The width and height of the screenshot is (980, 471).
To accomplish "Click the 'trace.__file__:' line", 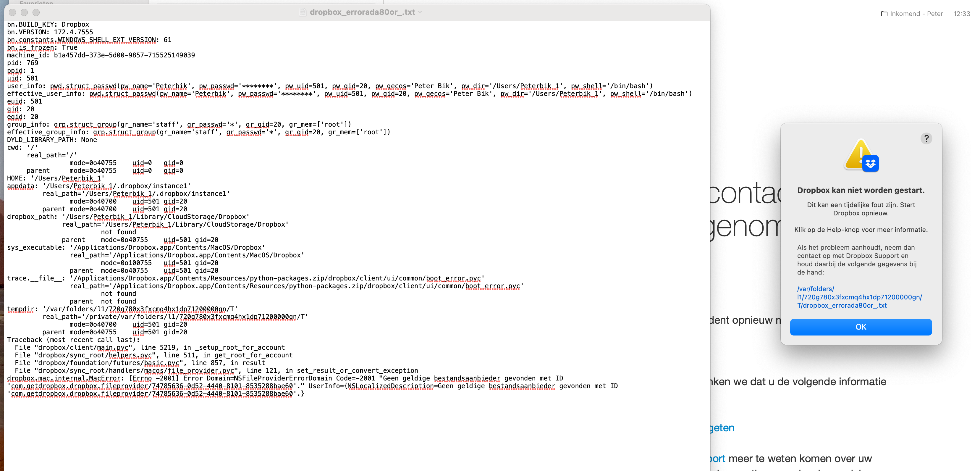I will (246, 278).
